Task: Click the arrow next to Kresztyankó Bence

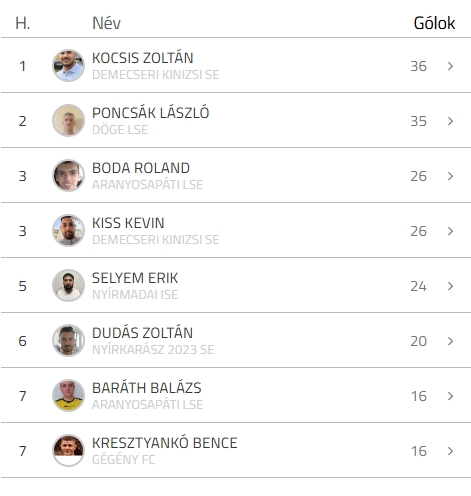Action: (x=450, y=451)
